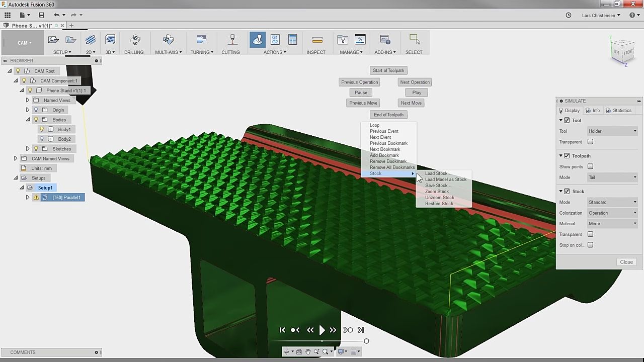This screenshot has width=644, height=362.
Task: Jump to toolpath start playback control
Action: tap(282, 330)
